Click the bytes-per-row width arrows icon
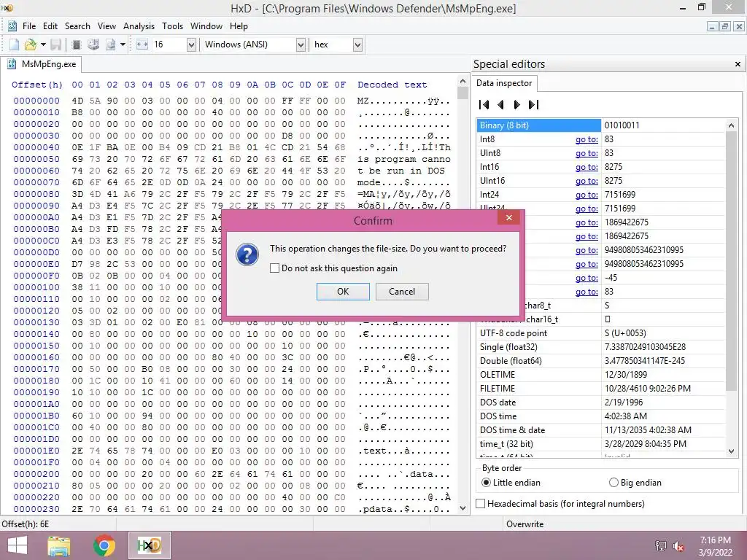This screenshot has width=747, height=560. click(142, 44)
